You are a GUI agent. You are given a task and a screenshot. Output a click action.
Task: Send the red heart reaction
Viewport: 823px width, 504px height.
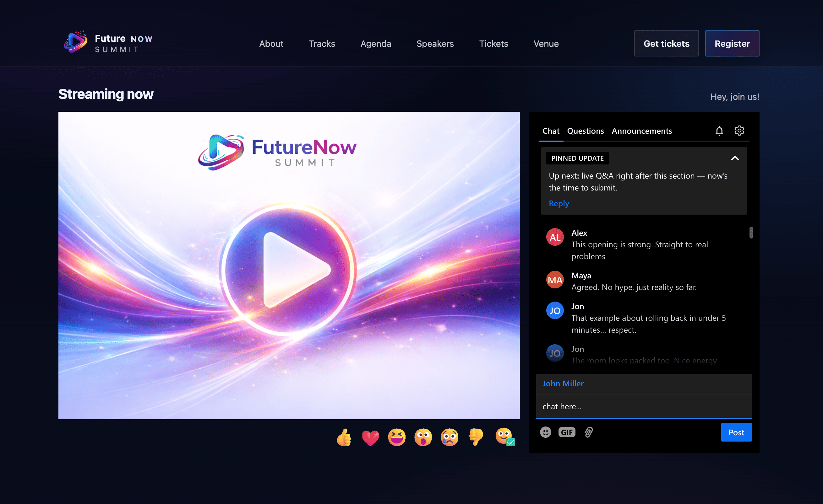click(x=370, y=437)
